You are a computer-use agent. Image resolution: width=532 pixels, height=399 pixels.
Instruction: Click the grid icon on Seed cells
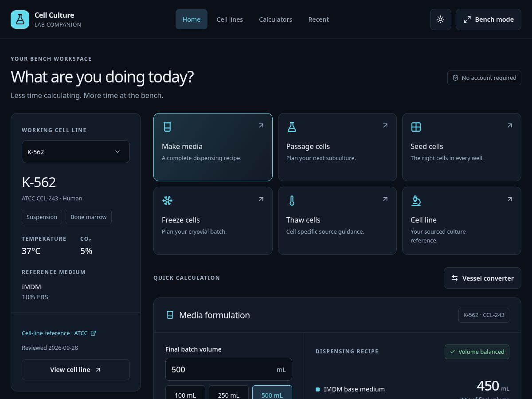point(416,127)
